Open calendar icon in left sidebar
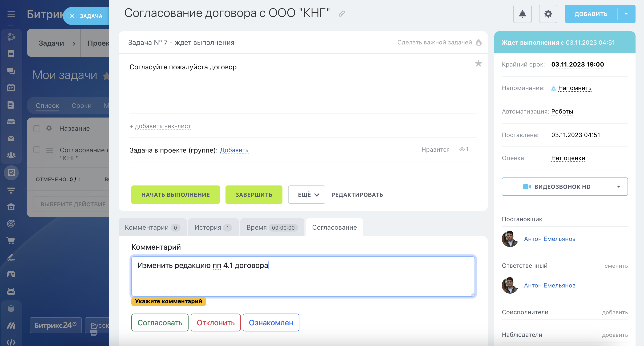This screenshot has height=346, width=644. [11, 88]
